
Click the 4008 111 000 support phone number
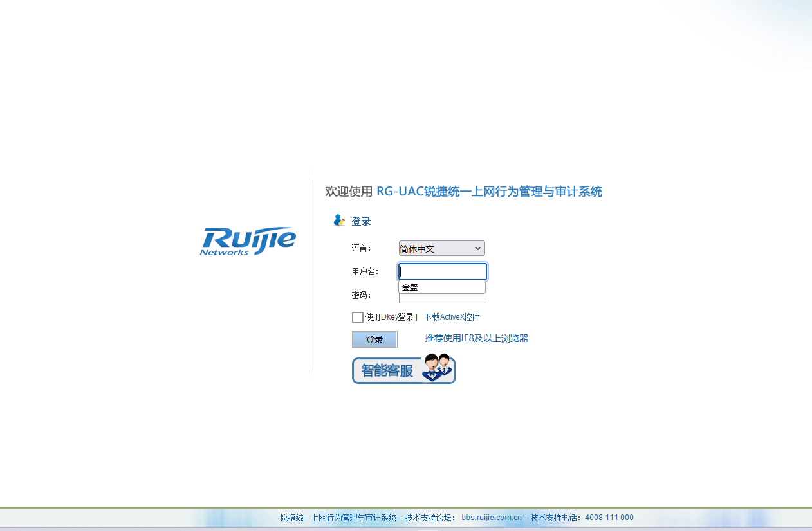coord(609,517)
